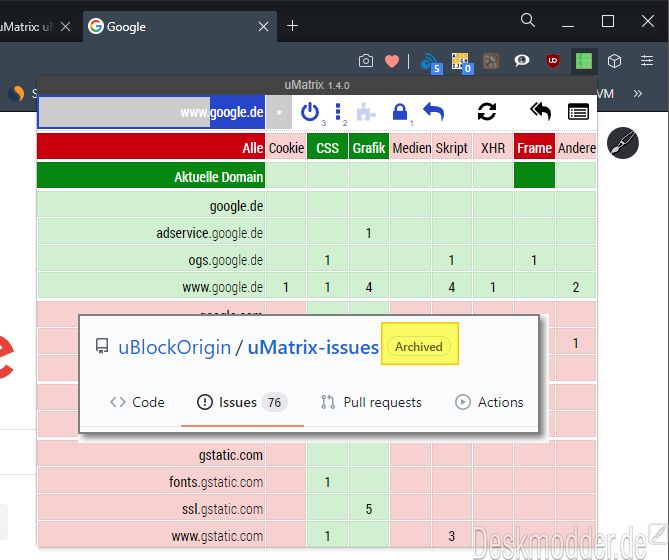
Task: Open the uMatrix dashboard list icon
Action: pos(579,112)
